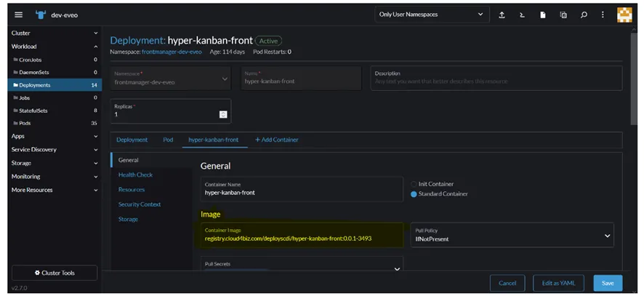This screenshot has height=296, width=644.
Task: Click the Container Name input field
Action: 302,189
